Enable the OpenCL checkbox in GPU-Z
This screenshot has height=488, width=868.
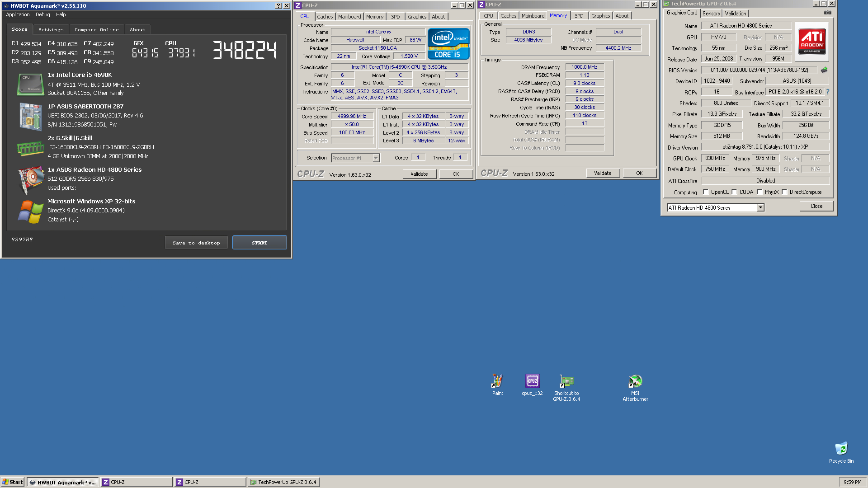point(706,192)
